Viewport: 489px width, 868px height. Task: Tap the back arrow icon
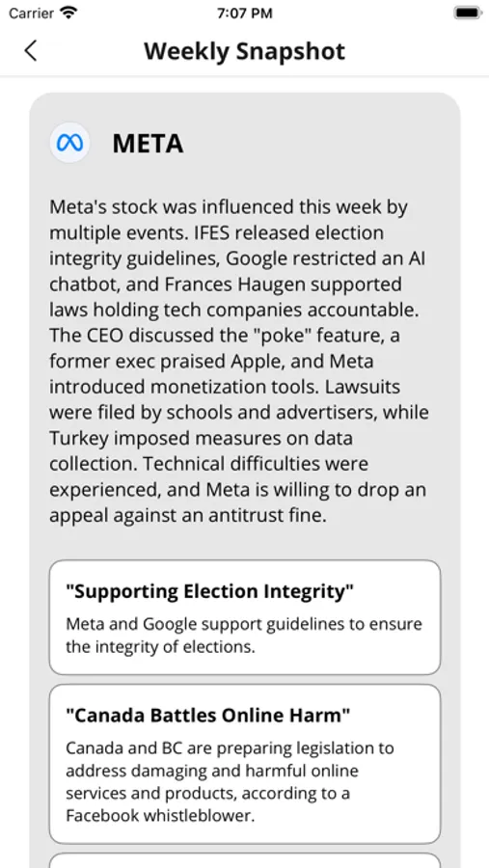click(x=31, y=50)
